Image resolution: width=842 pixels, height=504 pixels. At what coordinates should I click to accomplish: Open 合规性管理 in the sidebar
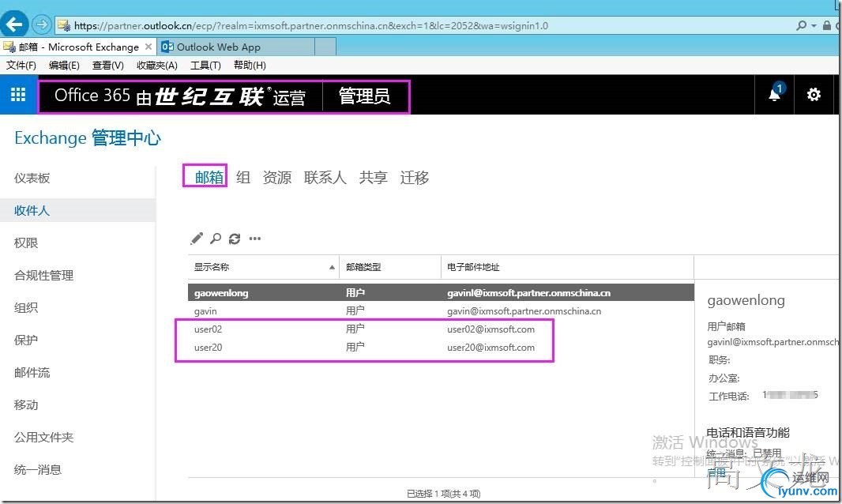tap(44, 275)
